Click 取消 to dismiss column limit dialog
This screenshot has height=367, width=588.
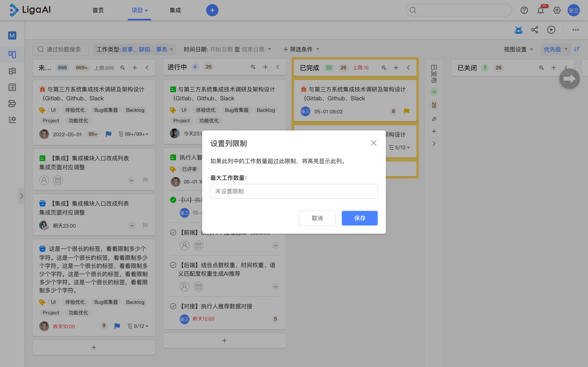[x=317, y=218]
